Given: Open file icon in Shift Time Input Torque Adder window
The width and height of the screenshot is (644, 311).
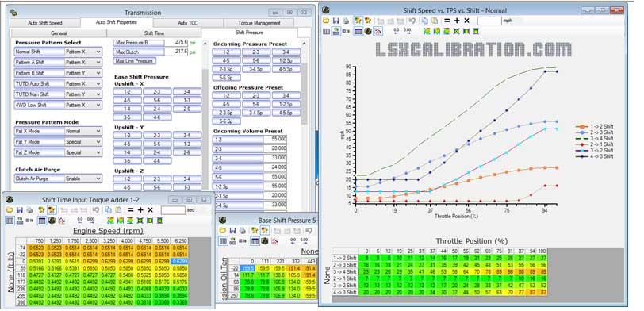Looking at the screenshot, I should tap(10, 210).
